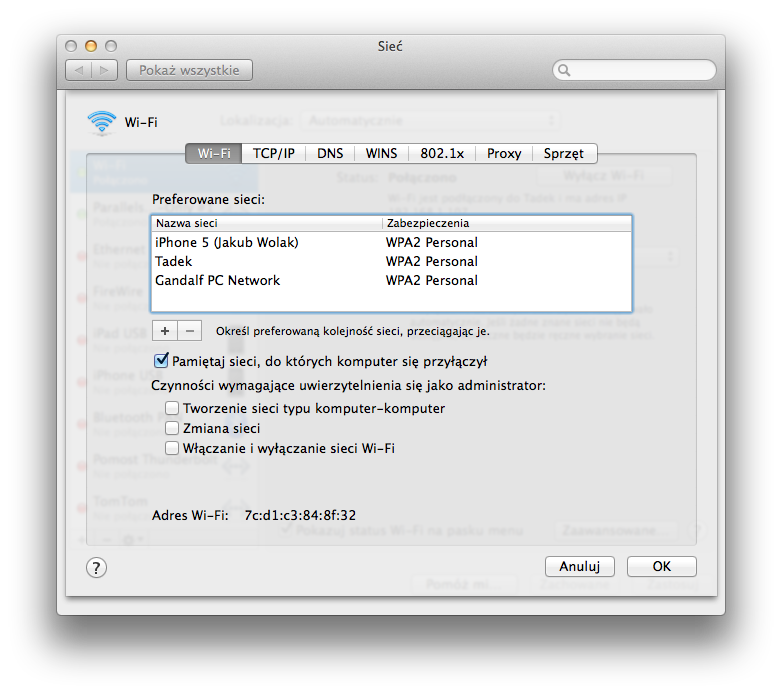Toggle Pamiętaj sieci checkbox
782x694 pixels.
(161, 361)
